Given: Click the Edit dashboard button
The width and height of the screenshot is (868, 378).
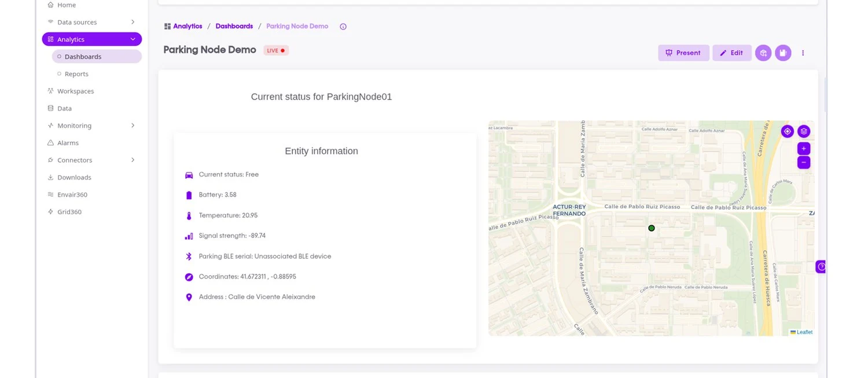Looking at the screenshot, I should [x=732, y=53].
